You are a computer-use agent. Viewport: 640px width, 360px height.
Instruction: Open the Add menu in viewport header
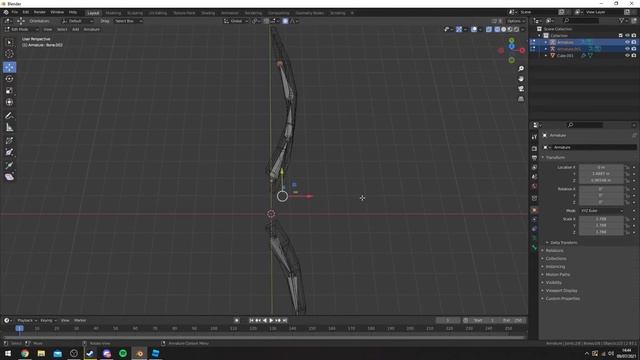pos(76,29)
